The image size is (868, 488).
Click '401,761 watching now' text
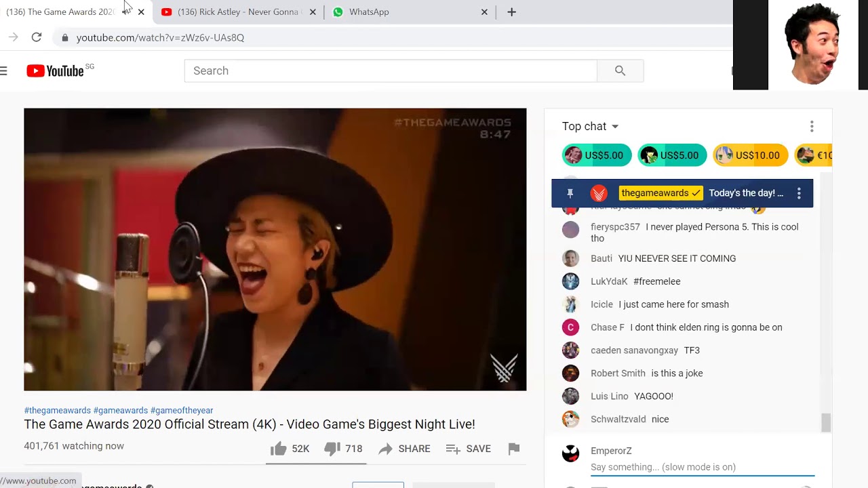(x=74, y=446)
